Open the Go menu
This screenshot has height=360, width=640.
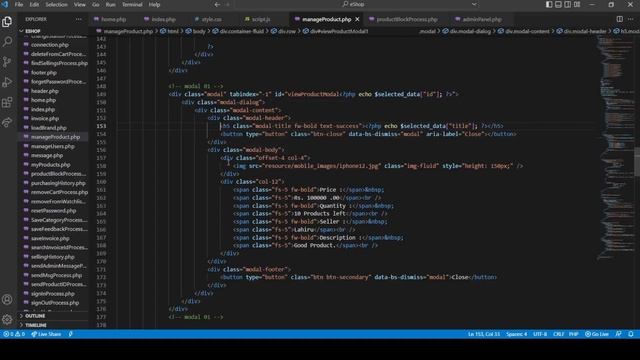pos(96,4)
